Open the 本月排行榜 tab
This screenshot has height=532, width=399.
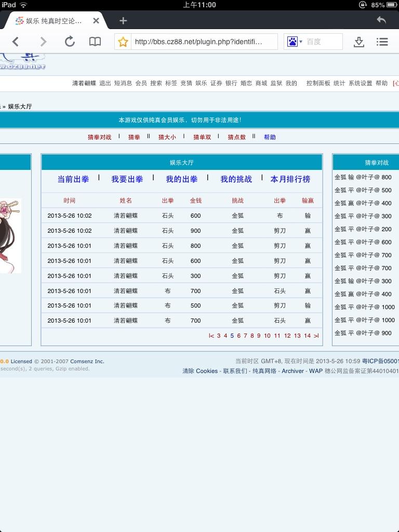point(290,179)
